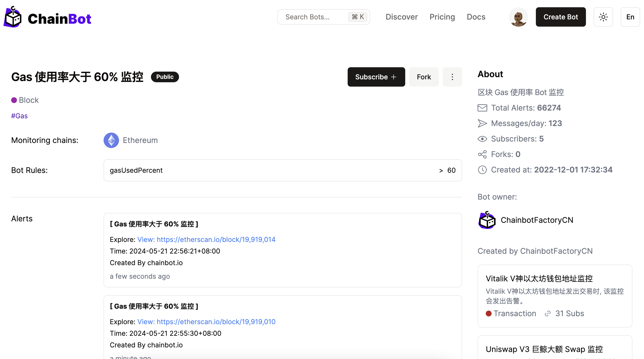Click the clock Created at icon
This screenshot has width=644, height=359.
pyautogui.click(x=482, y=170)
